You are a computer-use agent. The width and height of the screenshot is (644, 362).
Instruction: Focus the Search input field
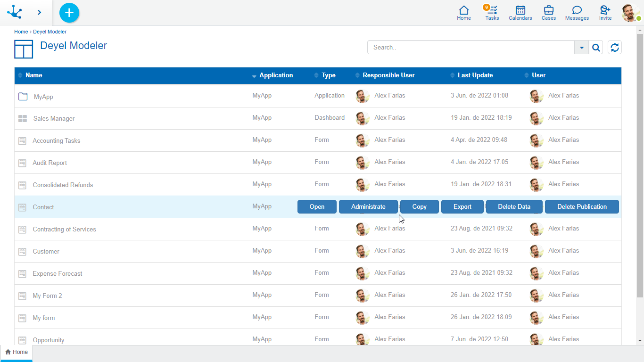point(471,47)
